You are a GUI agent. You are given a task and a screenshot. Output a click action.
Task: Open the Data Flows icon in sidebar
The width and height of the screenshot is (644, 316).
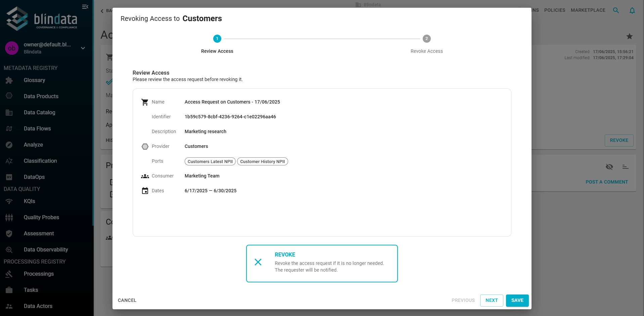[9, 129]
